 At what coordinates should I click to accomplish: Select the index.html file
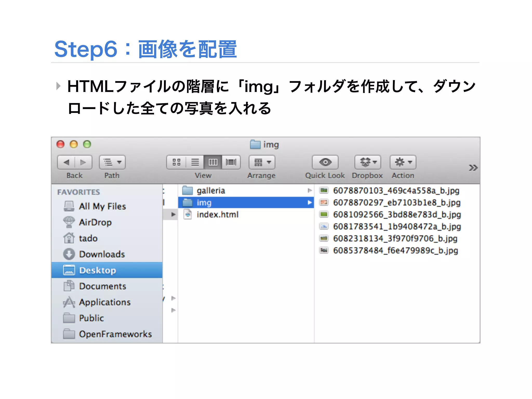pyautogui.click(x=217, y=215)
